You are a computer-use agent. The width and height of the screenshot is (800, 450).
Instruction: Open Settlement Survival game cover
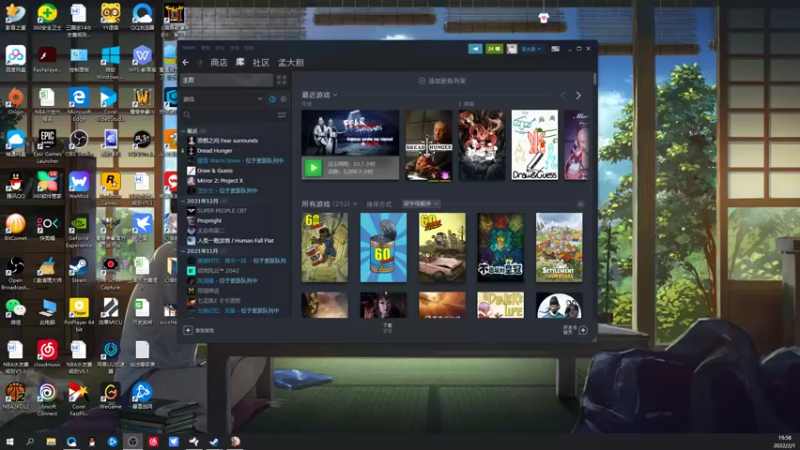click(559, 247)
